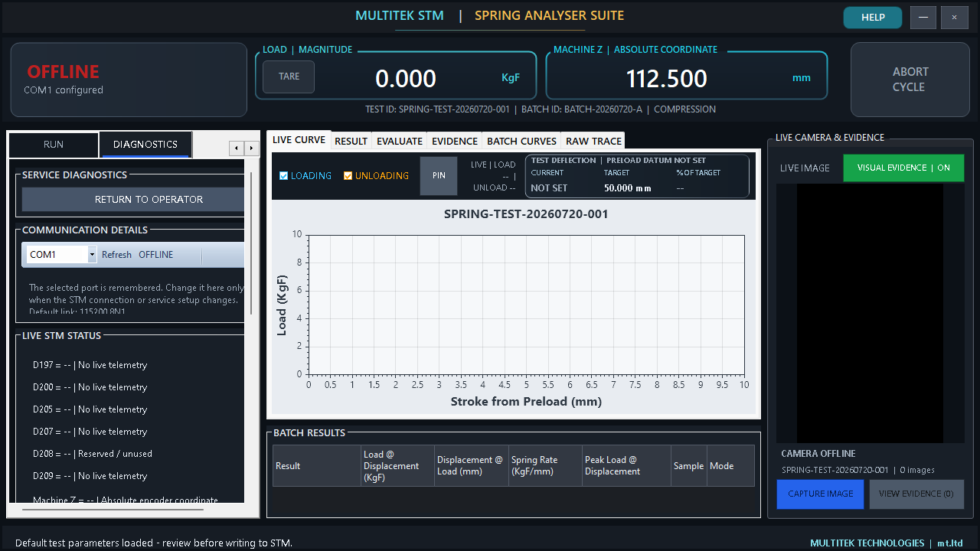This screenshot has height=551, width=980.
Task: Click the Result column header
Action: click(317, 466)
